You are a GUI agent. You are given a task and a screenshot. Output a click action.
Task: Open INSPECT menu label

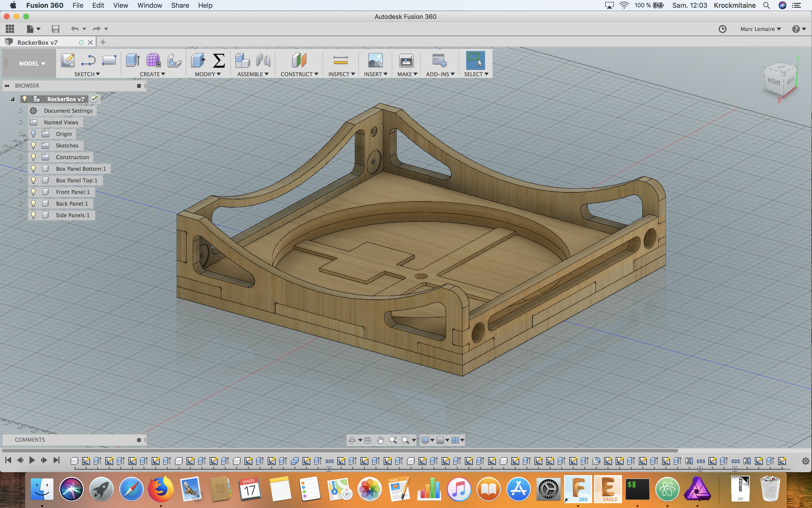pyautogui.click(x=341, y=74)
